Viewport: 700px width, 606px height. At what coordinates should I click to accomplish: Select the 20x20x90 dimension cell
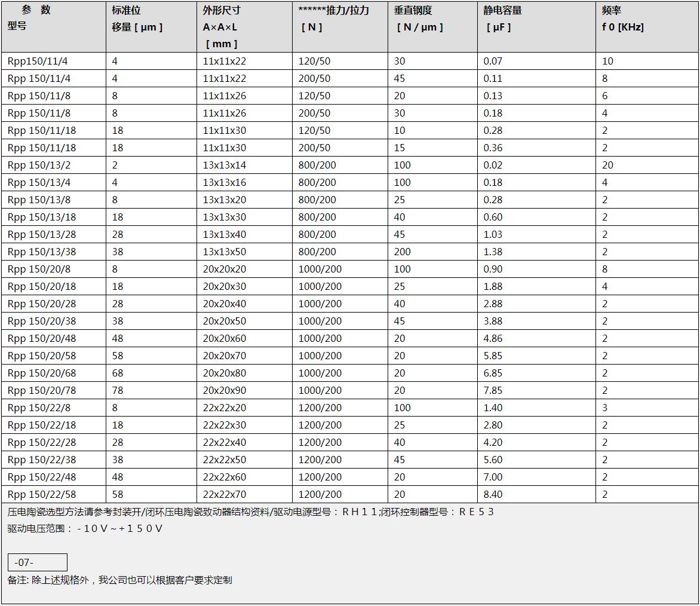pyautogui.click(x=225, y=390)
